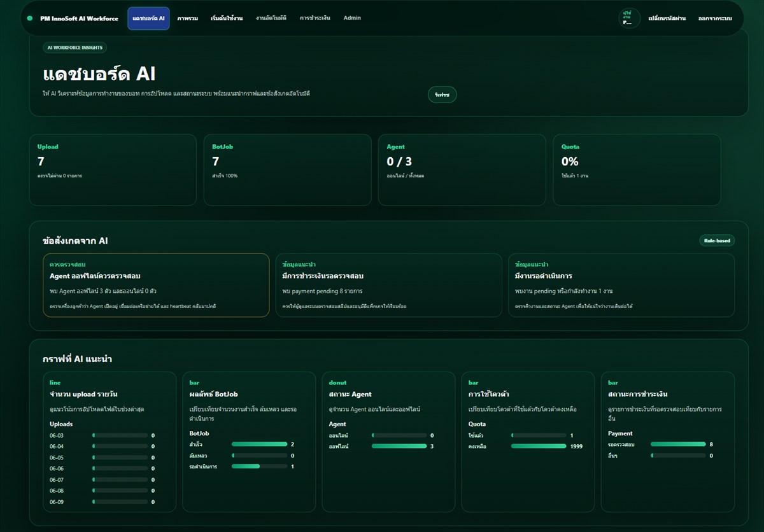Navigate to การชำระเงิน page
Screen dimensions: 764x532
(x=315, y=18)
